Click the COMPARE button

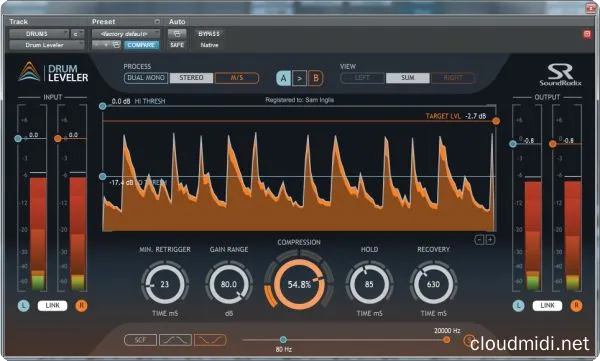tap(141, 45)
